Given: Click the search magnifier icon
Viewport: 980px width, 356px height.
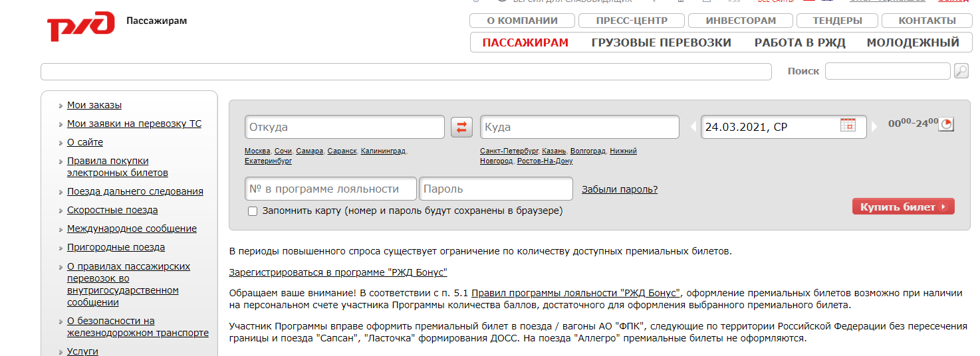Looking at the screenshot, I should pos(961,71).
